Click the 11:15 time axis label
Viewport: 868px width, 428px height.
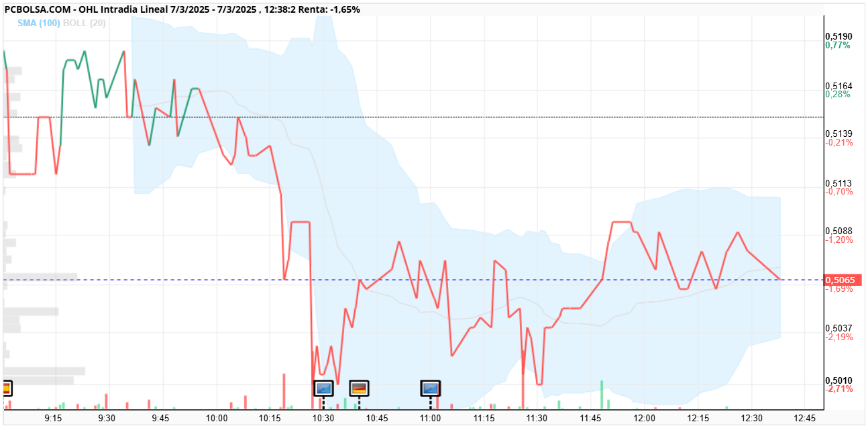coord(484,418)
